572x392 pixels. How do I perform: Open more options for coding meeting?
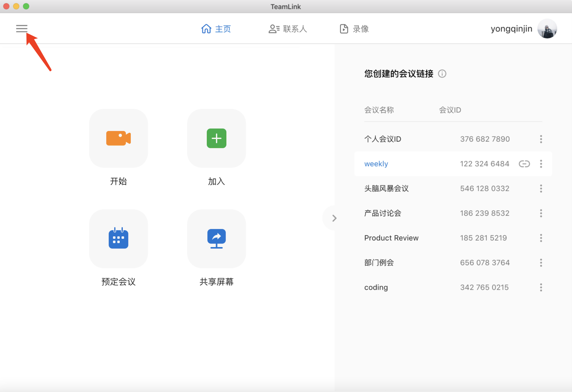pos(541,287)
